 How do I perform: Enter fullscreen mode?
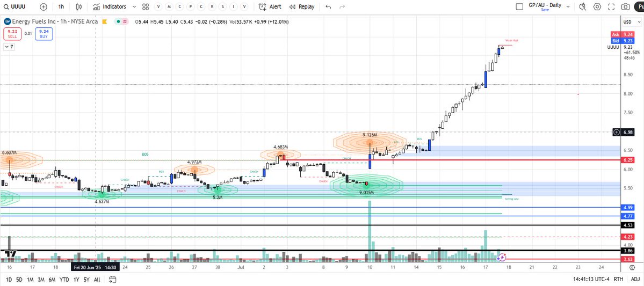(612, 6)
